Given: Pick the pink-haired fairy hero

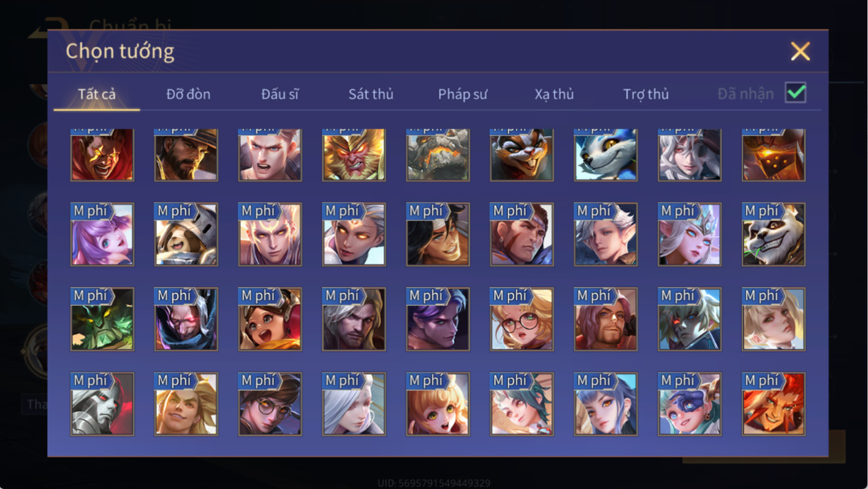Looking at the screenshot, I should [102, 234].
